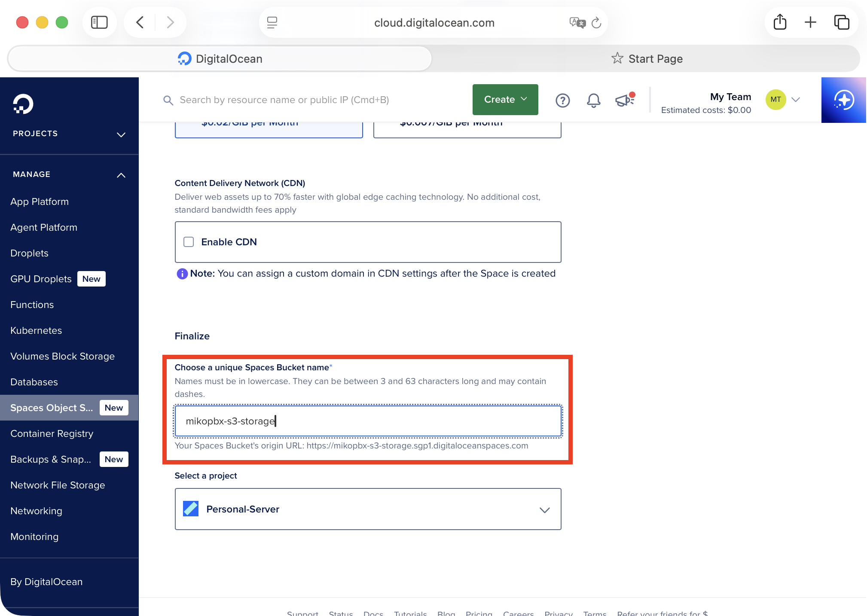Viewport: 867px width, 616px height.
Task: Show the Safari tab overview icon
Action: (841, 22)
